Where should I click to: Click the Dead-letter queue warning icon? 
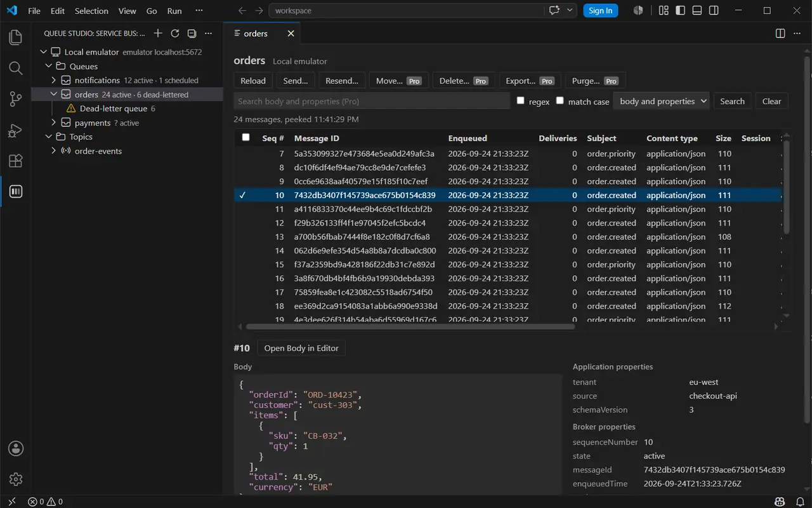(71, 109)
